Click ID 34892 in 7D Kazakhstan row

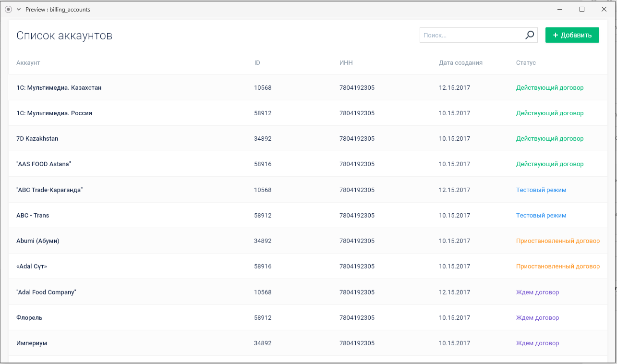[263, 138]
